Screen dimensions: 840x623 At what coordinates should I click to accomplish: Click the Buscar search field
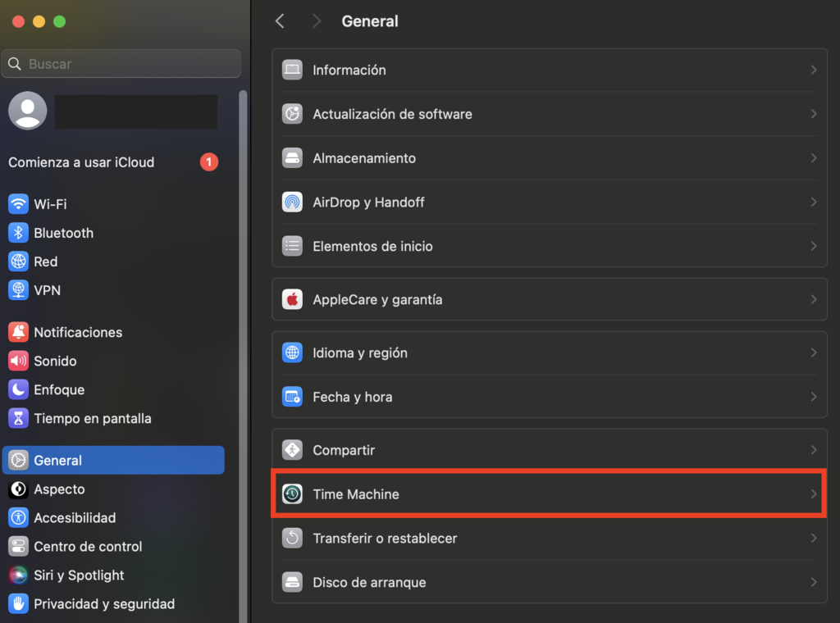click(123, 64)
